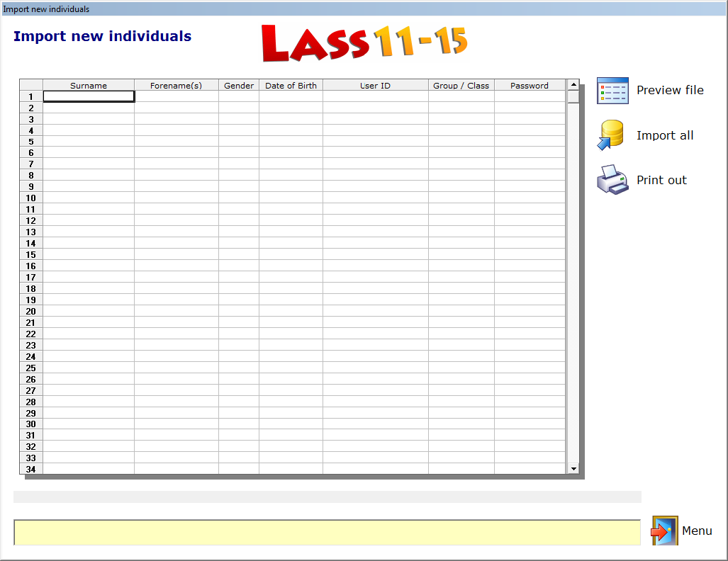Viewport: 728px width, 561px height.
Task: Click the Print out printer icon
Action: 612,180
